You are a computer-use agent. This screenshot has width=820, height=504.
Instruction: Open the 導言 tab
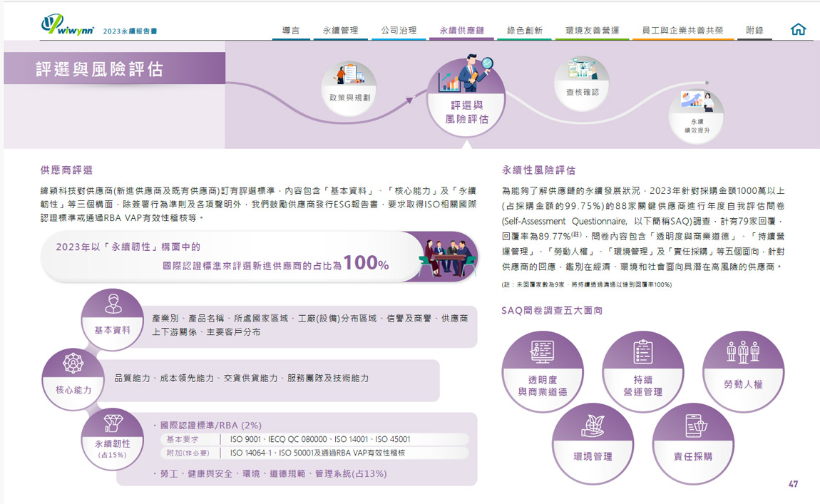291,31
